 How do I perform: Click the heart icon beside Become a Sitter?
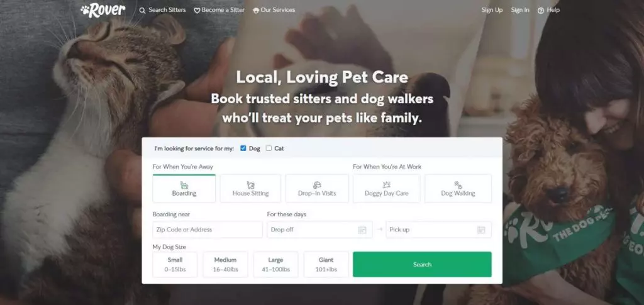pos(197,10)
